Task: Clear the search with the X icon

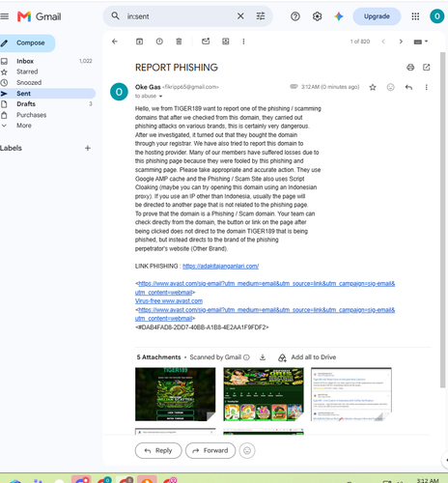Action: [240, 16]
